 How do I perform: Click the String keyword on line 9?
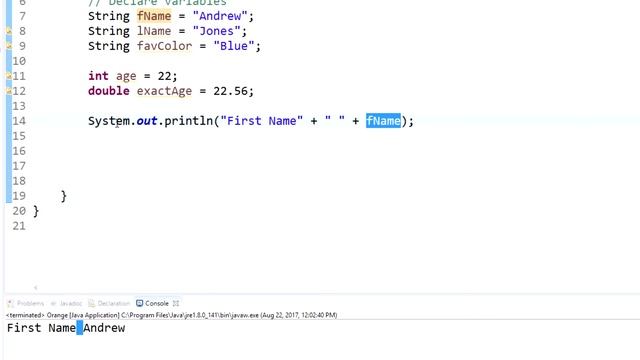click(109, 46)
